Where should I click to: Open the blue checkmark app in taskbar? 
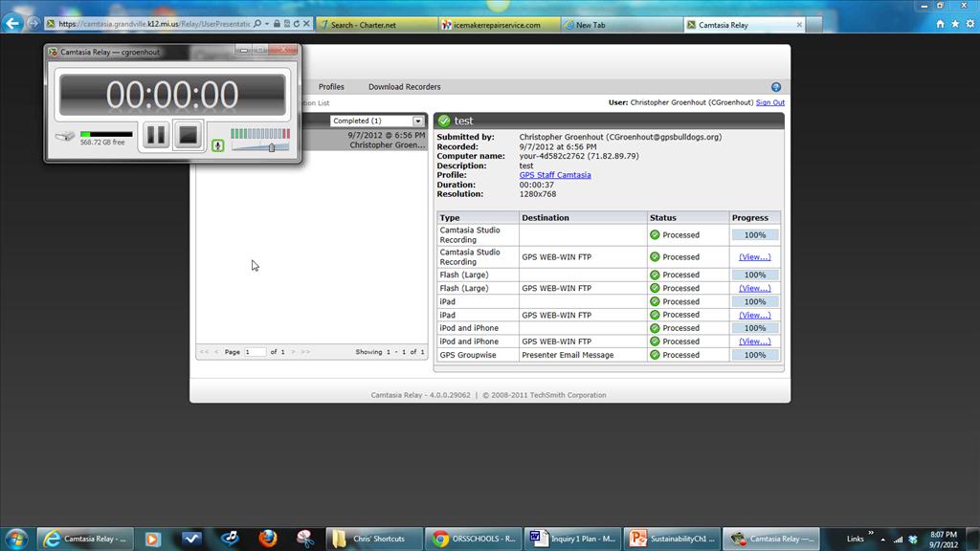point(191,539)
